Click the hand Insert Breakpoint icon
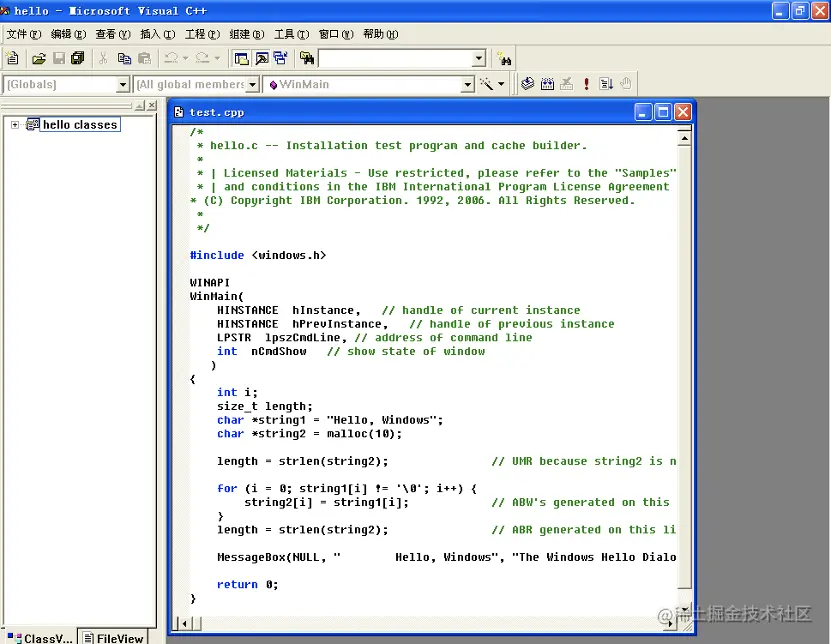Viewport: 832px width, 644px height. [626, 84]
